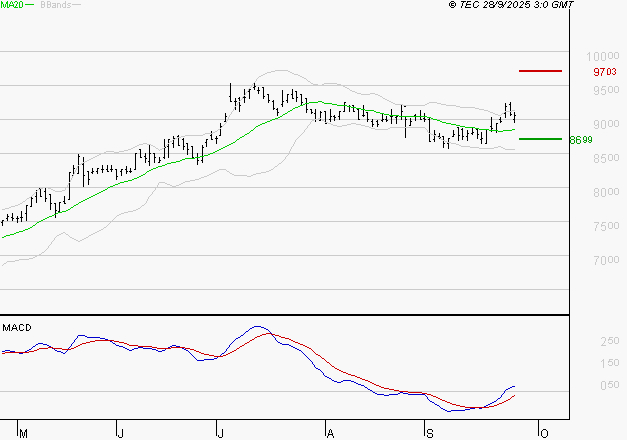This screenshot has width=627, height=440.
Task: Select the M month marker on the time axis
Action: (23, 434)
